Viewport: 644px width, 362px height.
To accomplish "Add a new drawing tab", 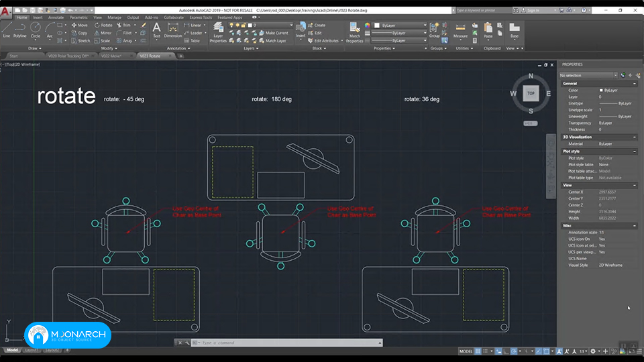I will pyautogui.click(x=180, y=56).
